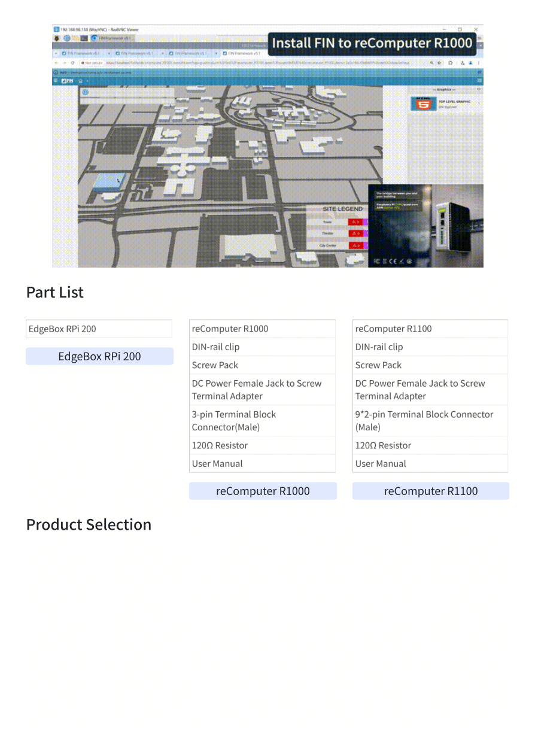
Task: Launch the terminal icon in the VNC taskbar
Action: (84, 38)
